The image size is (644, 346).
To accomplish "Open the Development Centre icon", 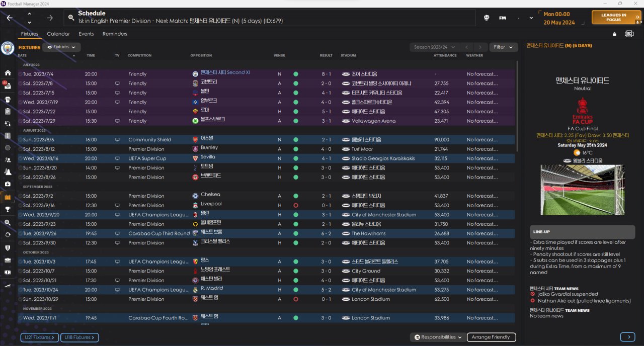I will (8, 286).
